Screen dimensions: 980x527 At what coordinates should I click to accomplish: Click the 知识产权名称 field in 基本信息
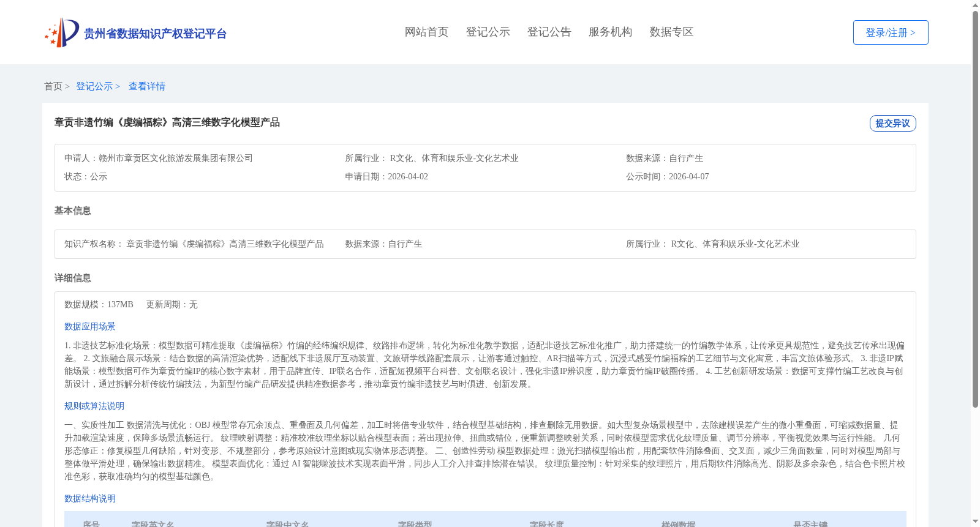point(194,244)
